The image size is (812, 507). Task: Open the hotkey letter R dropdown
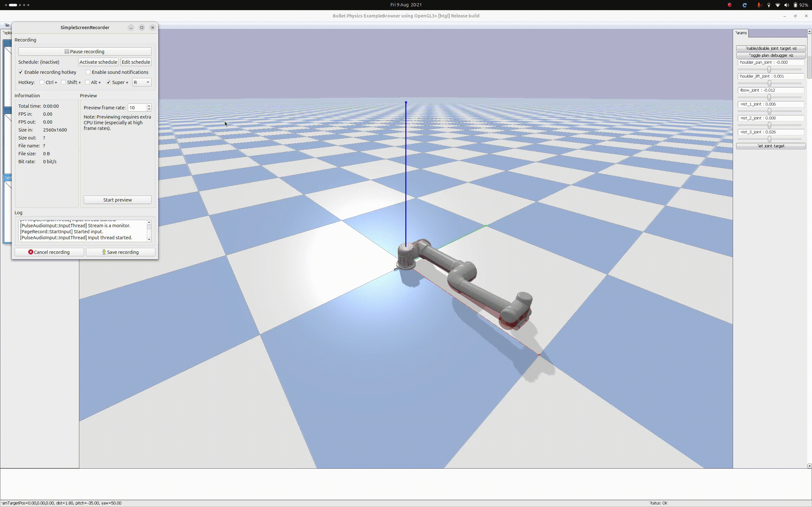click(x=141, y=82)
